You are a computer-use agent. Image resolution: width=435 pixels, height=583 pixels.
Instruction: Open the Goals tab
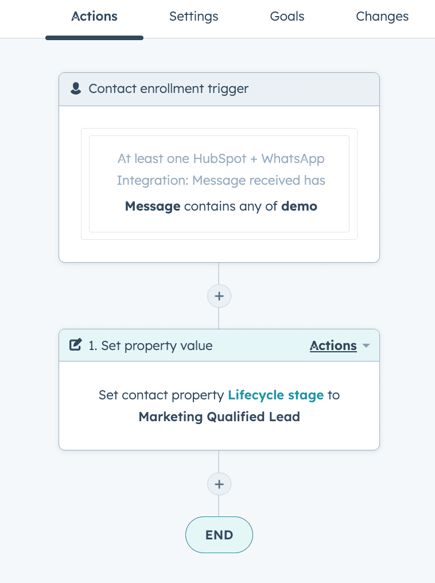287,16
